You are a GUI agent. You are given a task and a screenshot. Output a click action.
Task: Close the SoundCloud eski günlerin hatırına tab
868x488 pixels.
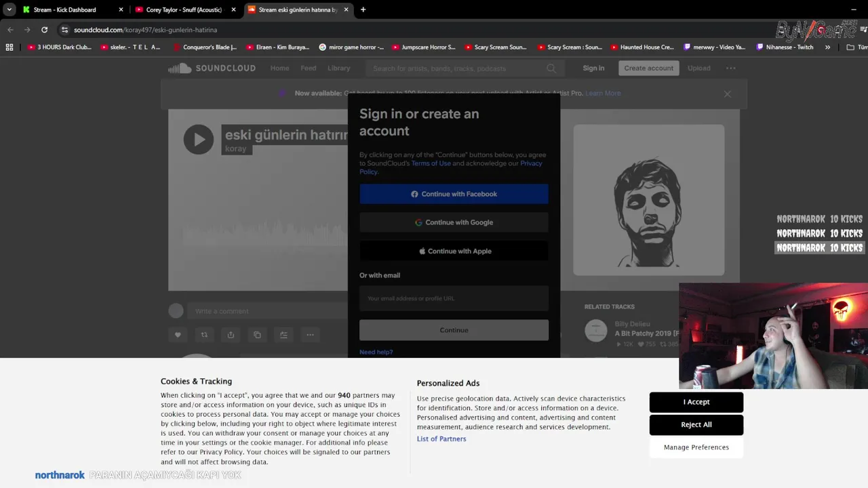346,9
